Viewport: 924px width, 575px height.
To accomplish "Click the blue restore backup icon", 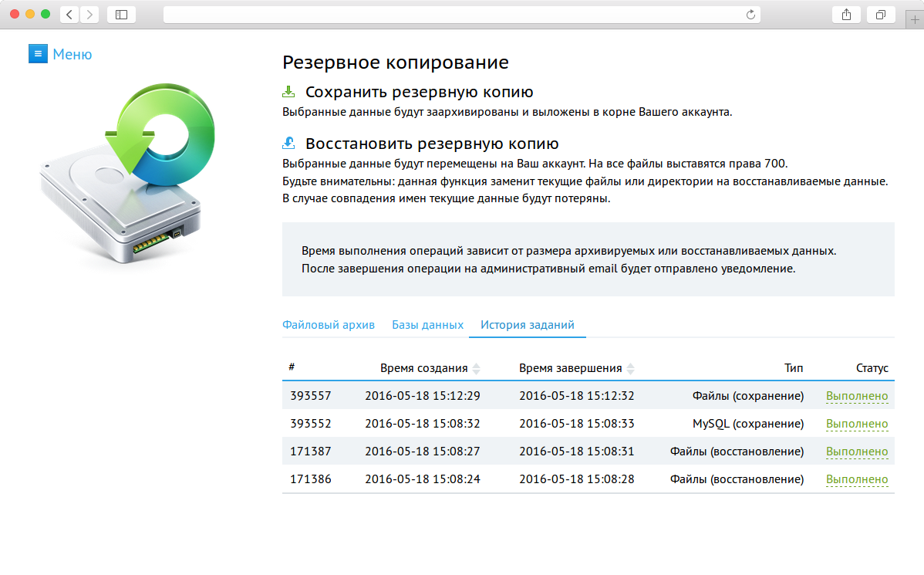I will click(x=288, y=143).
